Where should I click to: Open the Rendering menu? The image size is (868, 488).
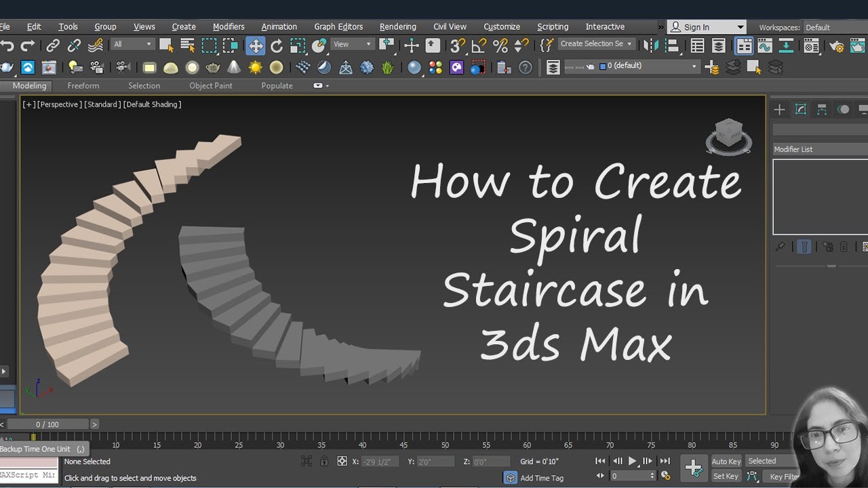pyautogui.click(x=398, y=26)
